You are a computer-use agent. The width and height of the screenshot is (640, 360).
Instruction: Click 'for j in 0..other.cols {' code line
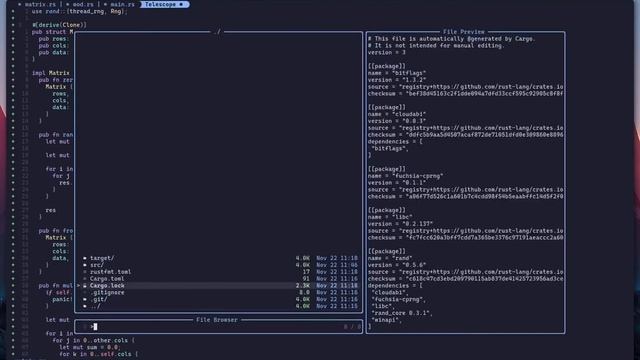[93, 340]
